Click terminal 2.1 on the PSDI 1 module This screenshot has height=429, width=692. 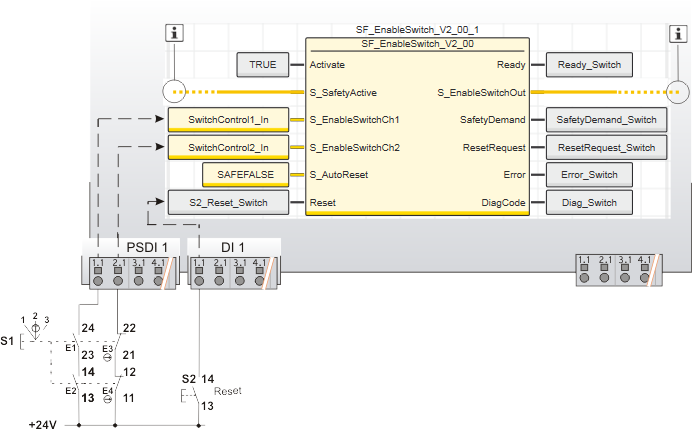(118, 281)
